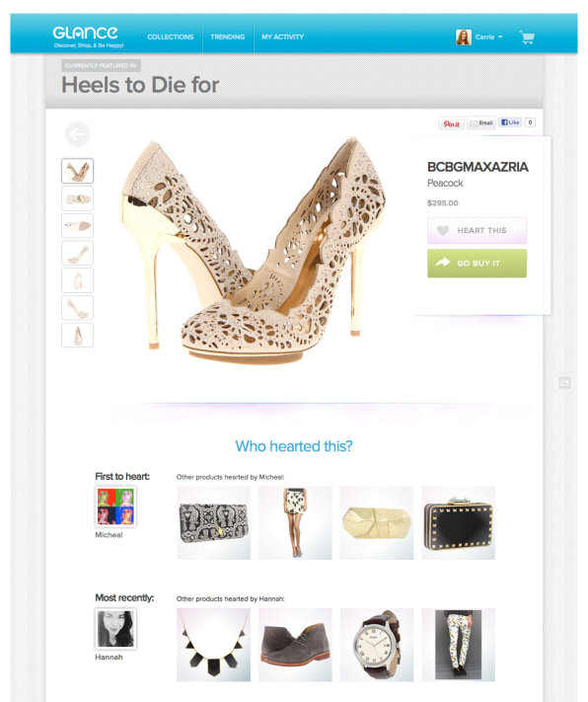Open the geometric necklace product

click(213, 645)
